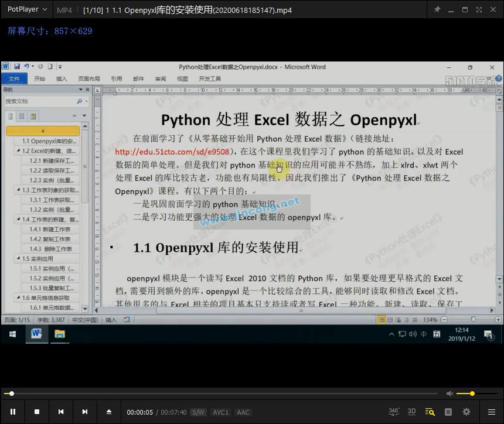The width and height of the screenshot is (504, 424).
Task: Close the Word navigation pane
Action: [x=87, y=90]
